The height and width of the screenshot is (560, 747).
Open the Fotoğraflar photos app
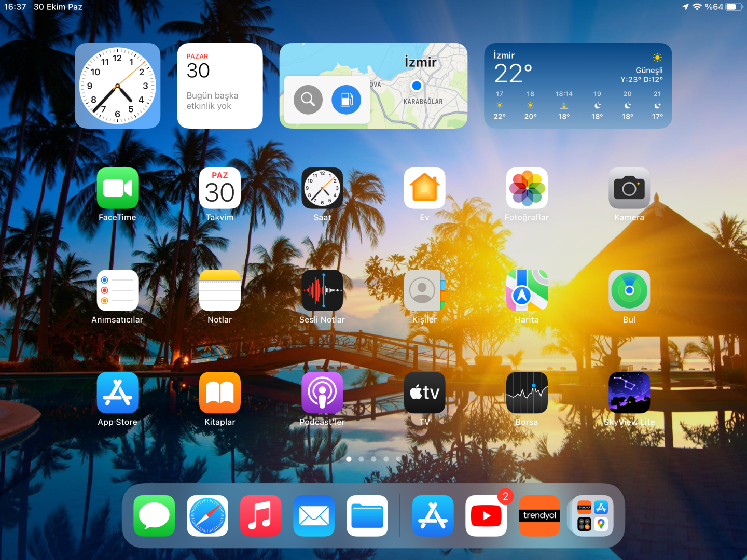527,188
